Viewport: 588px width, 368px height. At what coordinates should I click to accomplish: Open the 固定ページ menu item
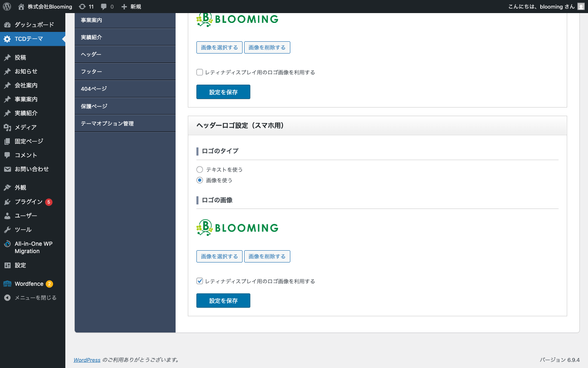[x=33, y=141]
